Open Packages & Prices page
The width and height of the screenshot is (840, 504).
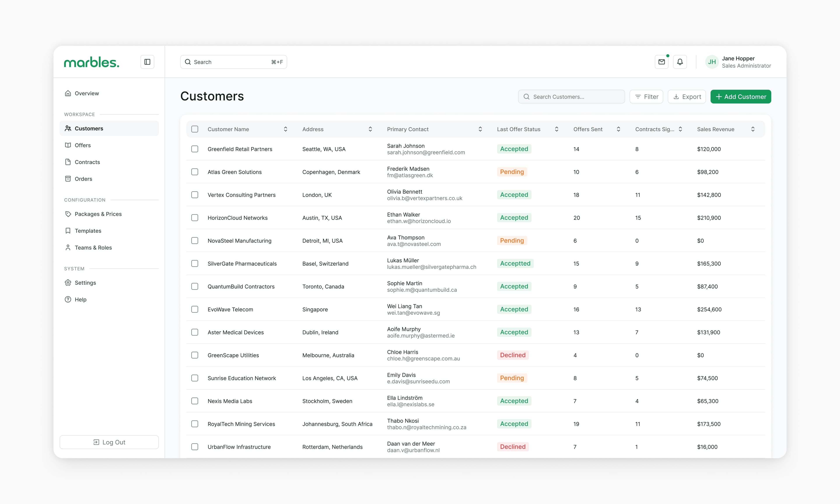pyautogui.click(x=109, y=214)
